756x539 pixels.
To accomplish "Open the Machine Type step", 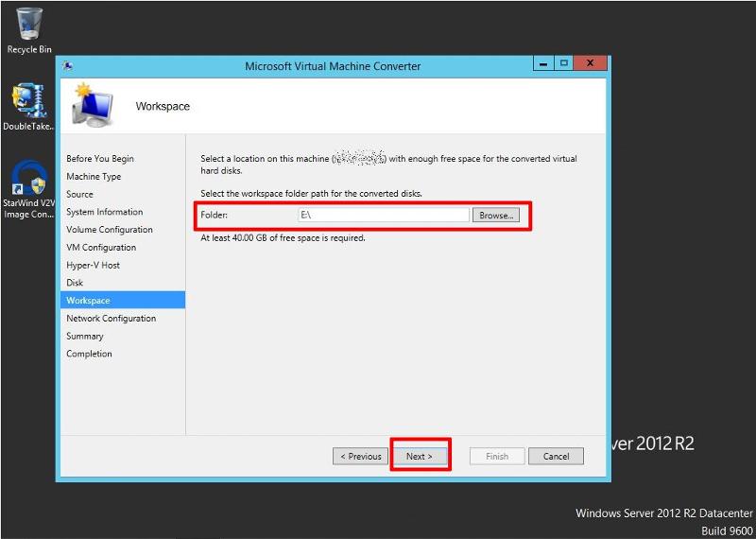I will [x=94, y=177].
